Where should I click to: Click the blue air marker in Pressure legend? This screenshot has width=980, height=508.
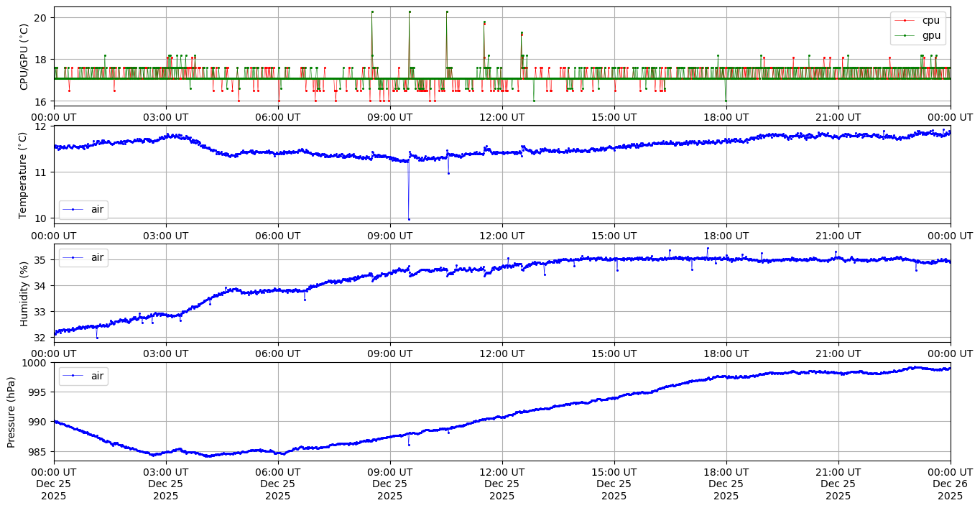click(73, 376)
